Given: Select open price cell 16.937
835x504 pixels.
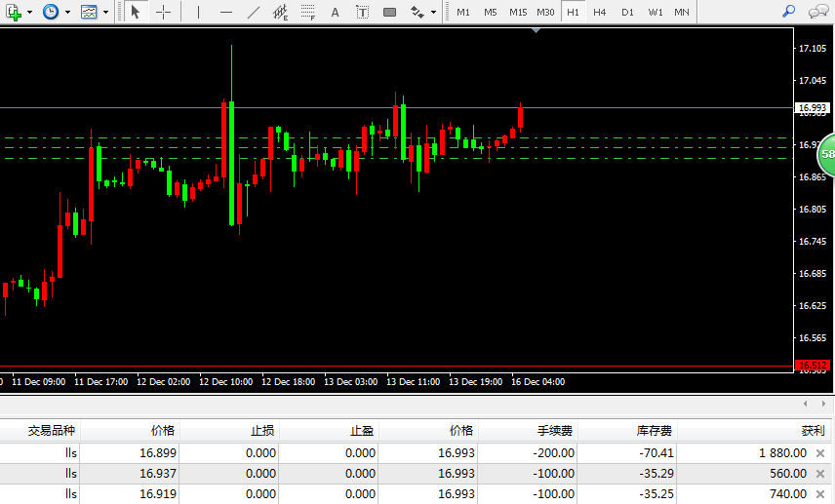Looking at the screenshot, I should [x=158, y=473].
